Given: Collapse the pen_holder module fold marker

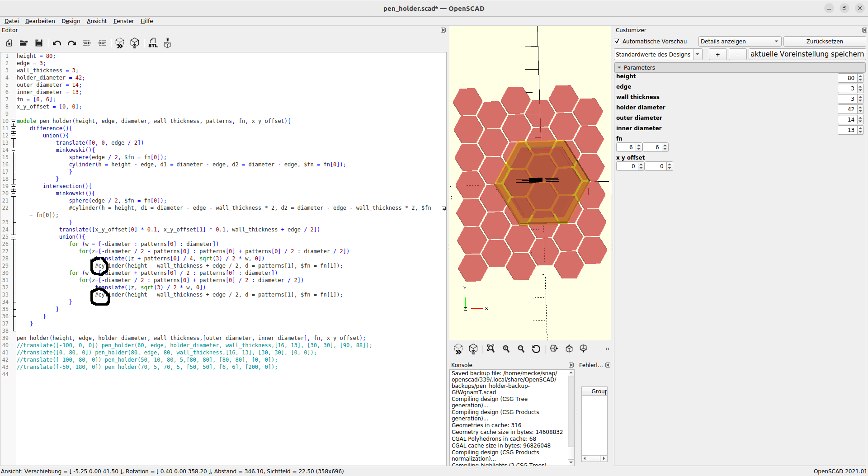Looking at the screenshot, I should (x=14, y=121).
